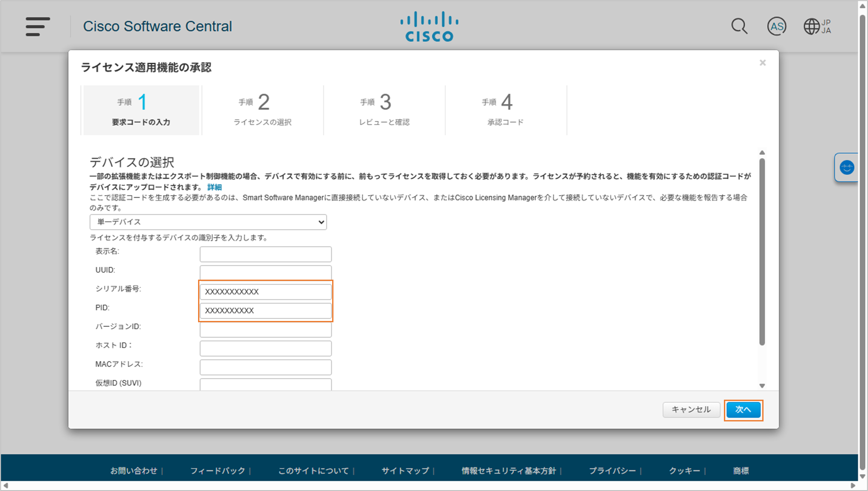
Task: Select step 3 レビューと確認 tab
Action: (384, 110)
